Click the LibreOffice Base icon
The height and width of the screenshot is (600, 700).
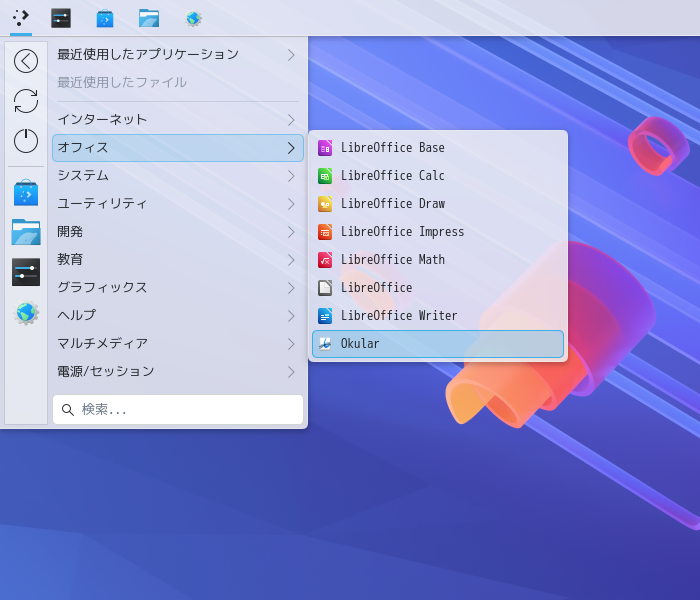pyautogui.click(x=325, y=148)
